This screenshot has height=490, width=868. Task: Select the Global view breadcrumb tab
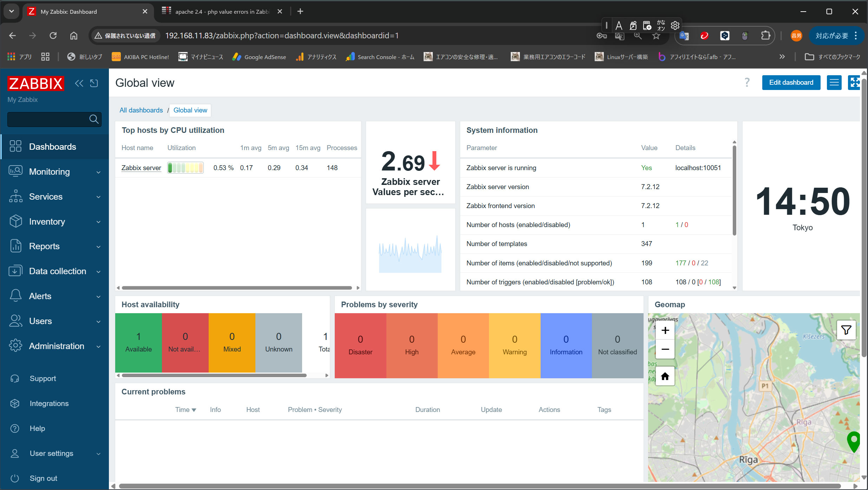pos(190,110)
